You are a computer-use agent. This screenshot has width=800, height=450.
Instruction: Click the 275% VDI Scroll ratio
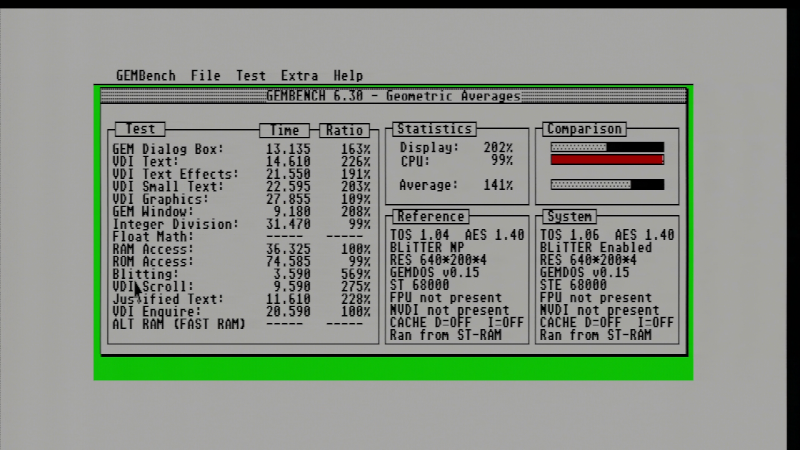coord(356,287)
